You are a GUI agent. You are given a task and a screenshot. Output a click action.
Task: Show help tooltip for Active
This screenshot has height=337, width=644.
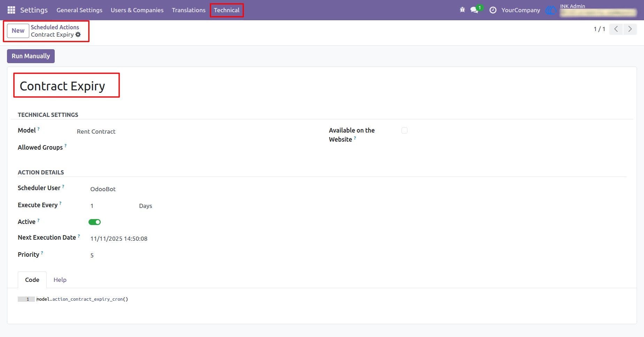click(38, 220)
